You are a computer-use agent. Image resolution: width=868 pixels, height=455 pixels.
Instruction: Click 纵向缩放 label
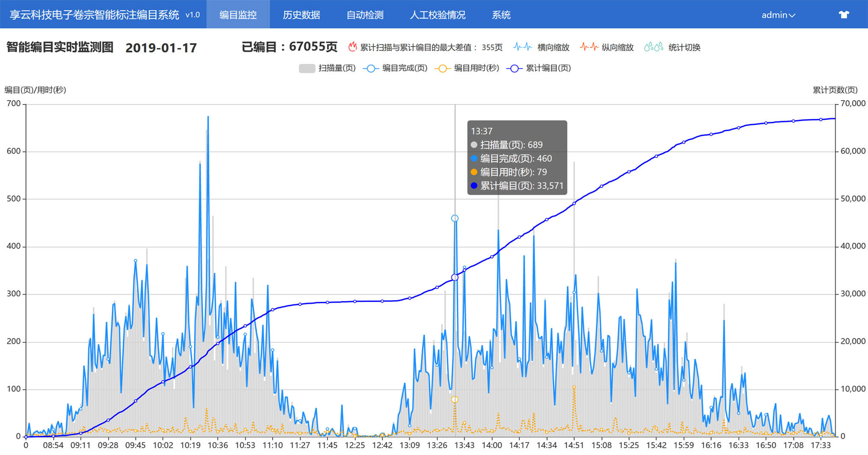(x=617, y=47)
